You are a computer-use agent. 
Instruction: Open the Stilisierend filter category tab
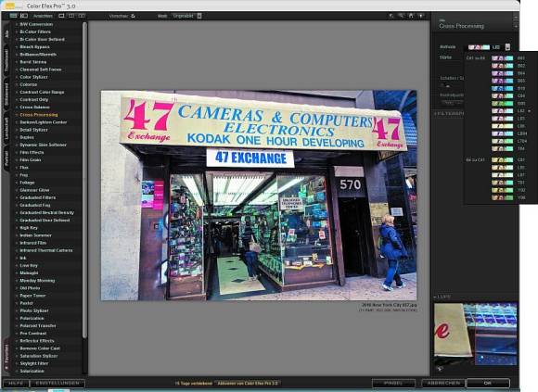pyautogui.click(x=6, y=94)
